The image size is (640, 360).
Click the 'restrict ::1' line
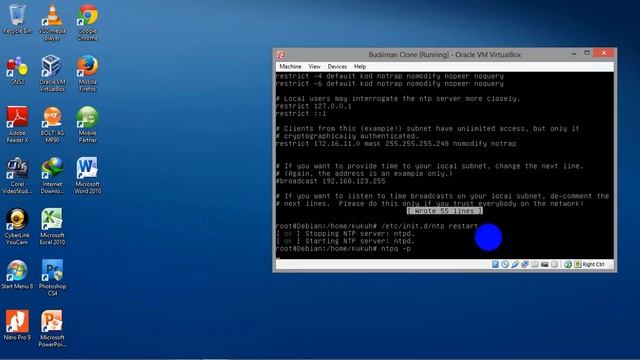[x=301, y=113]
